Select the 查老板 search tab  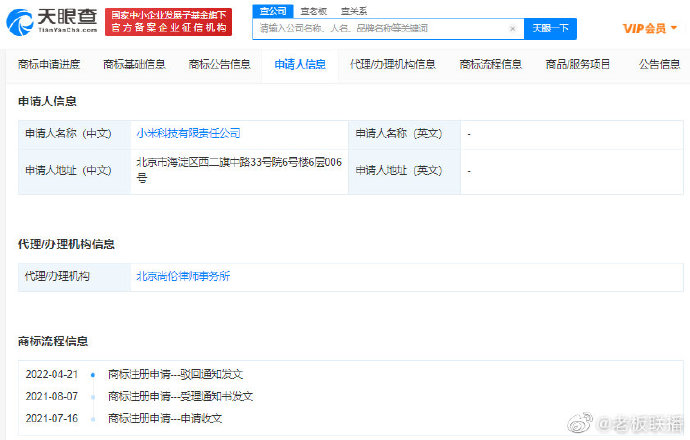tap(313, 10)
